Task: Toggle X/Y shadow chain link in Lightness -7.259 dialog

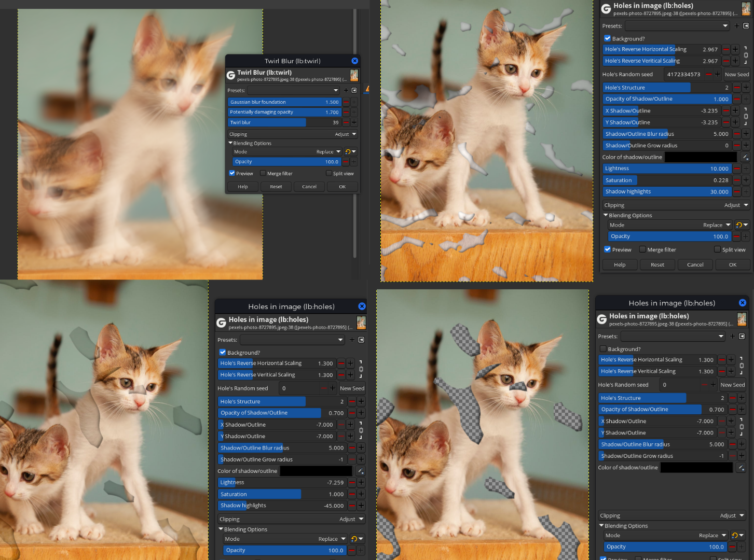Action: tap(361, 430)
